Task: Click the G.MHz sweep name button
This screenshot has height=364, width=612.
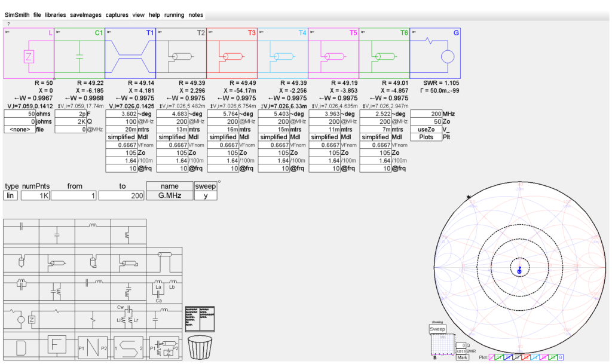Action: click(170, 195)
